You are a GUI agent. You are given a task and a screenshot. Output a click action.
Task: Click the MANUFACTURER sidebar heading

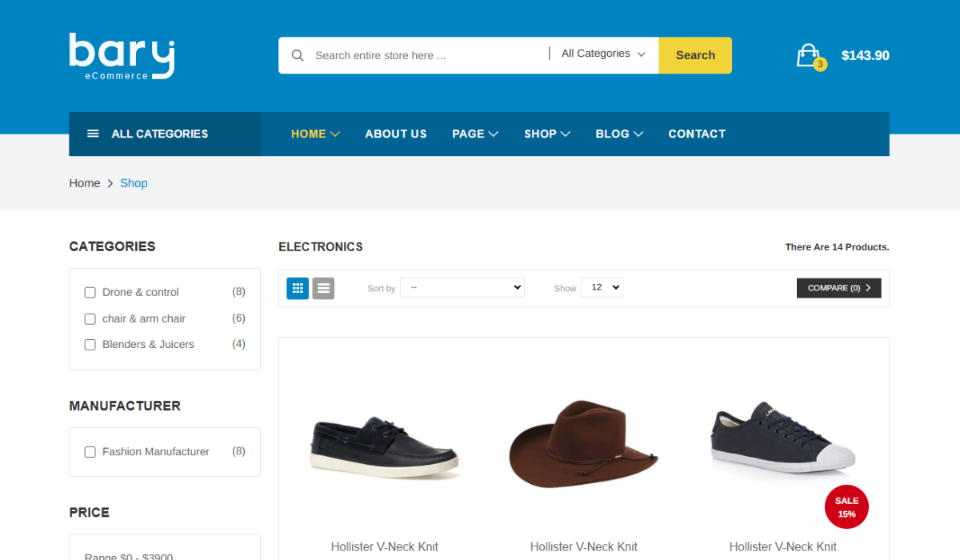[125, 406]
